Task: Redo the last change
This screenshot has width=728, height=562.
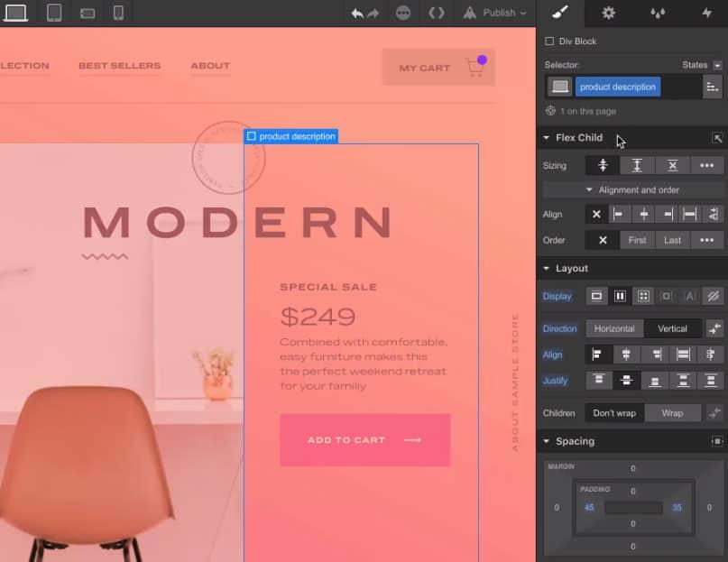Action: coord(373,13)
